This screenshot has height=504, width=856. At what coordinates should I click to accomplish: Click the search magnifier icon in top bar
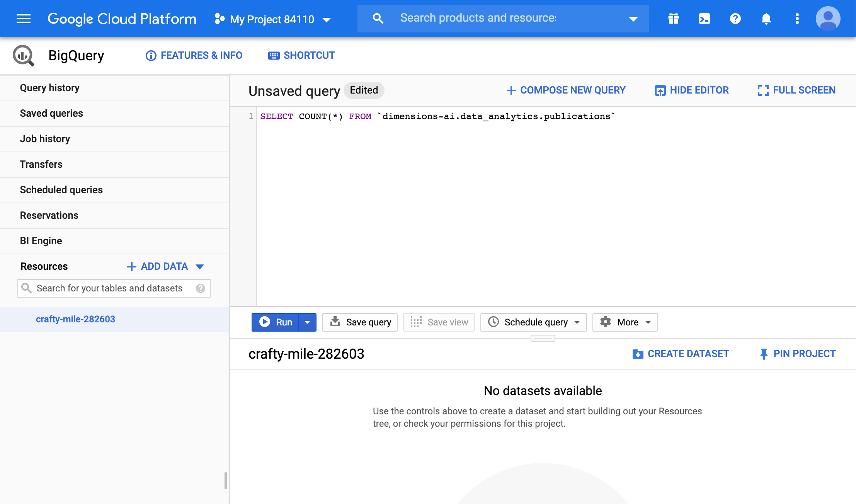pyautogui.click(x=378, y=18)
